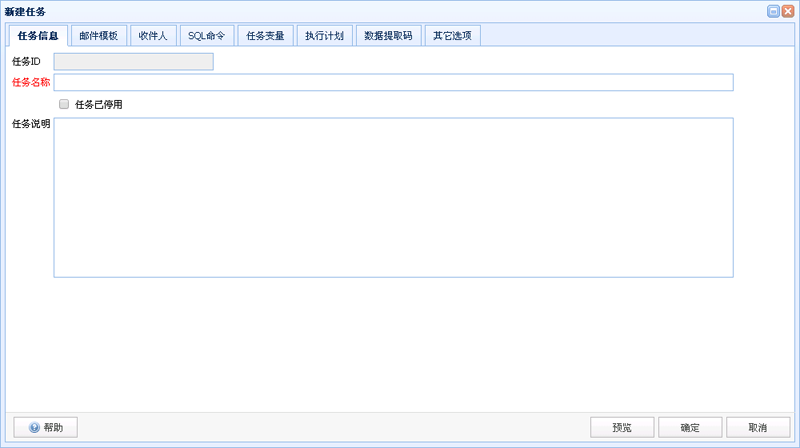Go to the 收件人 tab
The image size is (800, 448).
click(x=153, y=35)
